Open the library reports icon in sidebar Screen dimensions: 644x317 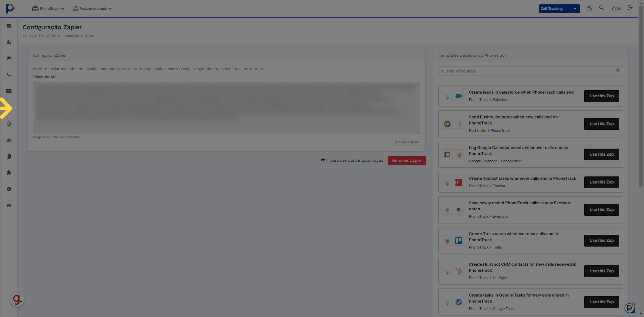(9, 156)
